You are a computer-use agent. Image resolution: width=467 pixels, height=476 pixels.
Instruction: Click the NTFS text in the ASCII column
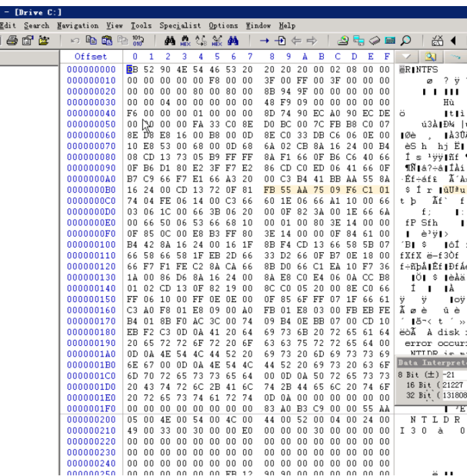pyautogui.click(x=427, y=69)
